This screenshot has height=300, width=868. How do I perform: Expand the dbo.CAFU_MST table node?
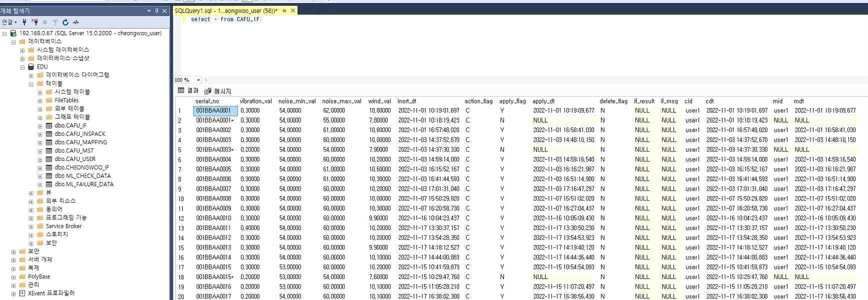[40, 151]
